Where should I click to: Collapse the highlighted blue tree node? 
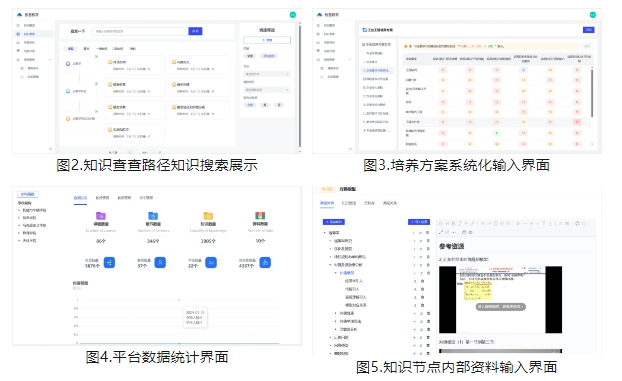pos(336,273)
